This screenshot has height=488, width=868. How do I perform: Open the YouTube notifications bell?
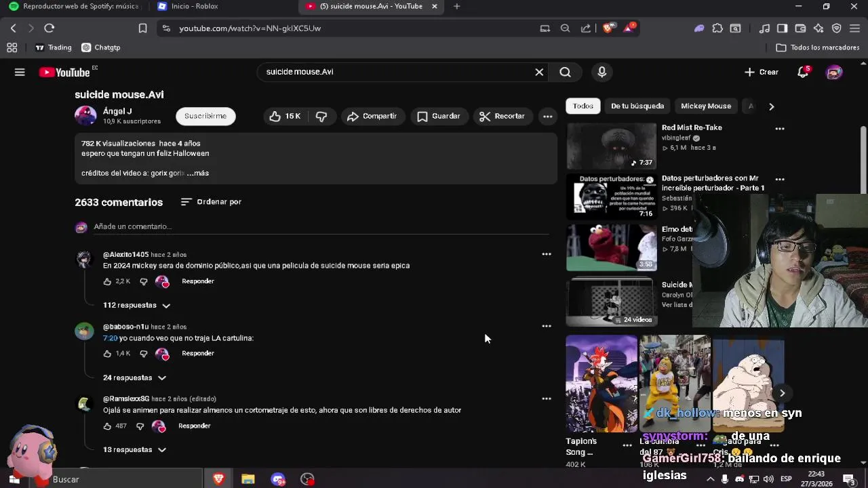pyautogui.click(x=804, y=72)
